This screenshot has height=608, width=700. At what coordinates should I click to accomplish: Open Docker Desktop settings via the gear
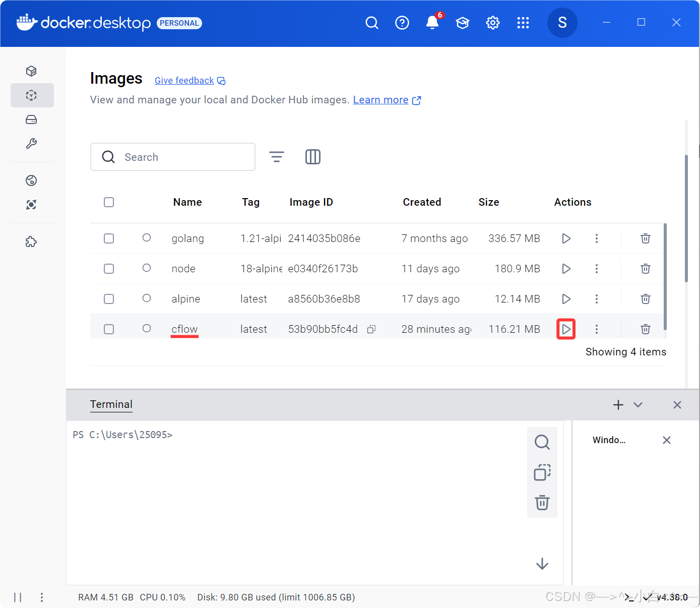(x=493, y=22)
